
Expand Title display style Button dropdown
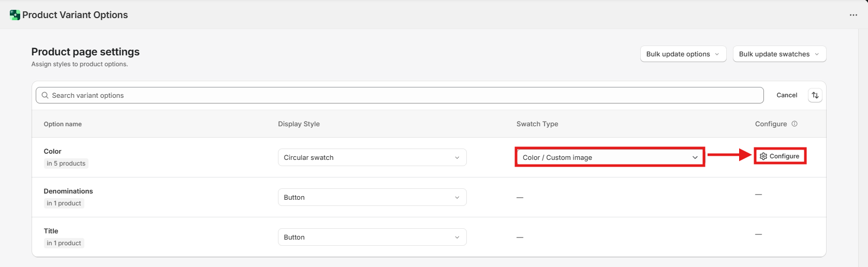[372, 237]
